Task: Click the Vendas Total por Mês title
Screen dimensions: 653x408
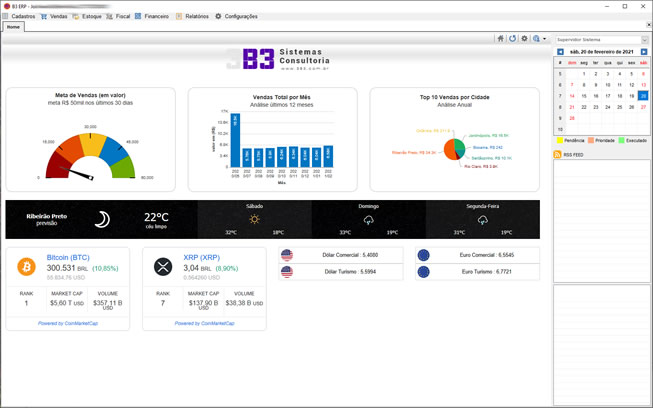Action: [282, 97]
